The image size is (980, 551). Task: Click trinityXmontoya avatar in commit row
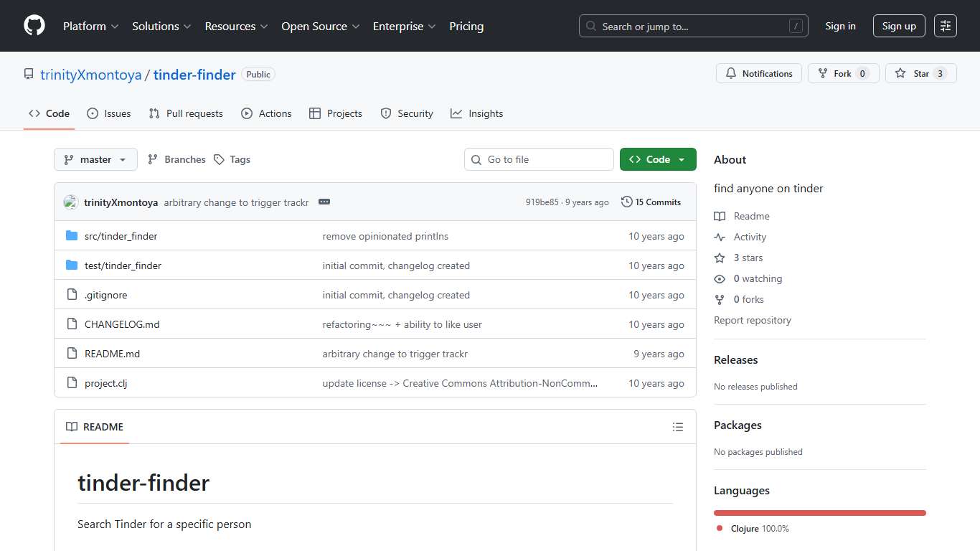(x=70, y=202)
